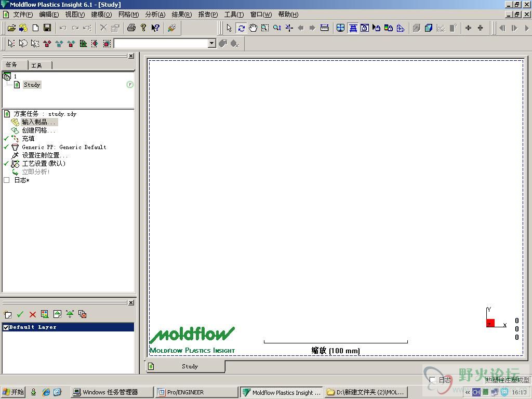Open the 编辑(E) menu
The width and height of the screenshot is (532, 399).
[49, 15]
